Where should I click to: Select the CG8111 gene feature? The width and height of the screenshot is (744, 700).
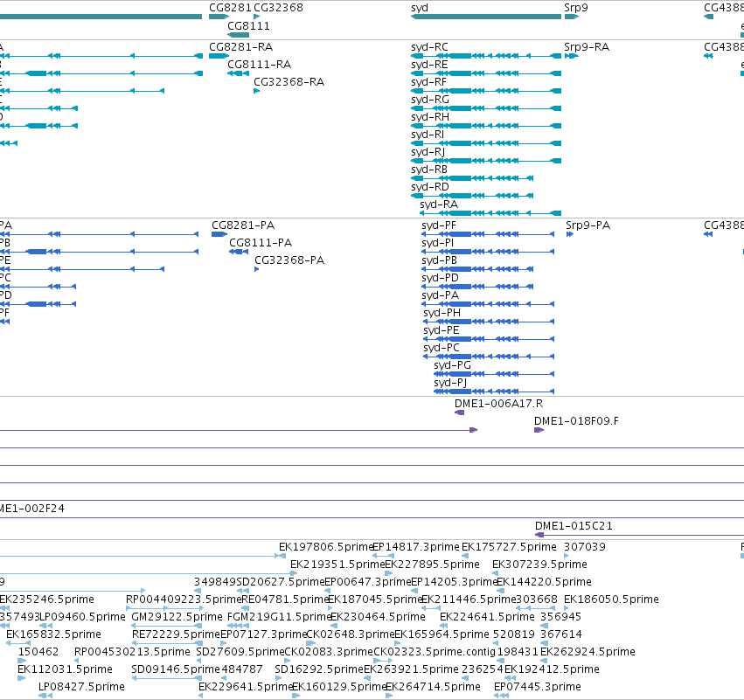tap(238, 35)
